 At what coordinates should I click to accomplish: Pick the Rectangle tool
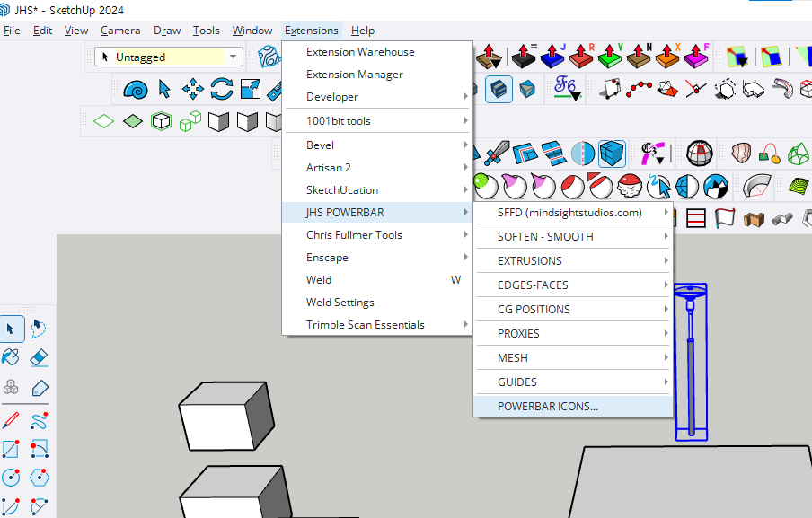click(x=11, y=449)
